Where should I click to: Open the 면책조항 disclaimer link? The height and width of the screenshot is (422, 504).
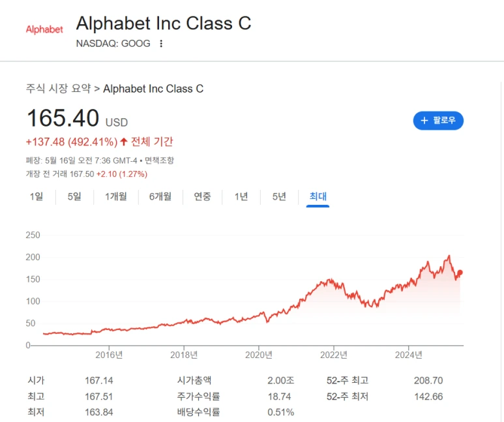tap(159, 160)
